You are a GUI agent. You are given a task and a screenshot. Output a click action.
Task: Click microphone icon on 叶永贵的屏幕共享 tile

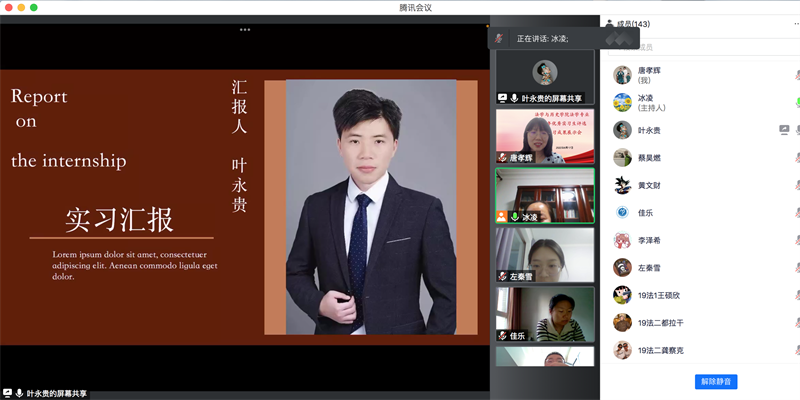click(x=514, y=98)
